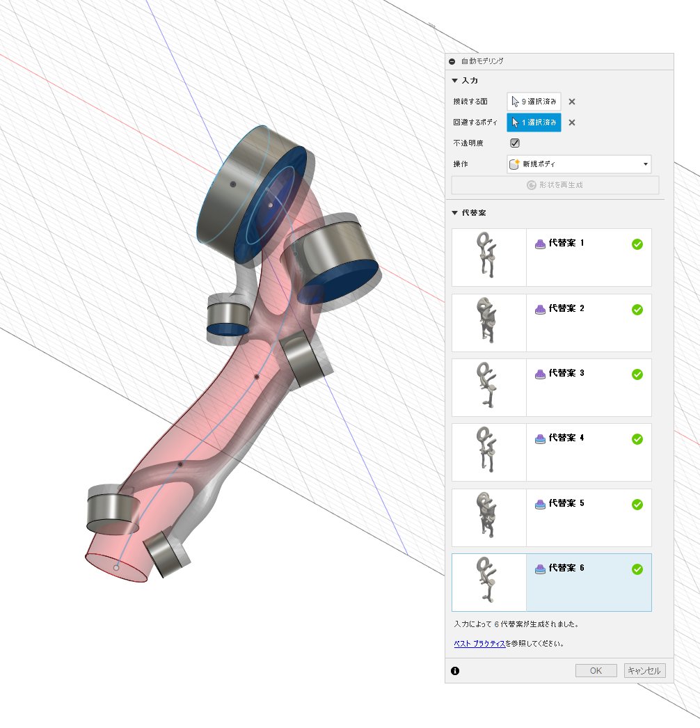Collapse the 自動モデリング dialog with minus icon

coord(452,61)
